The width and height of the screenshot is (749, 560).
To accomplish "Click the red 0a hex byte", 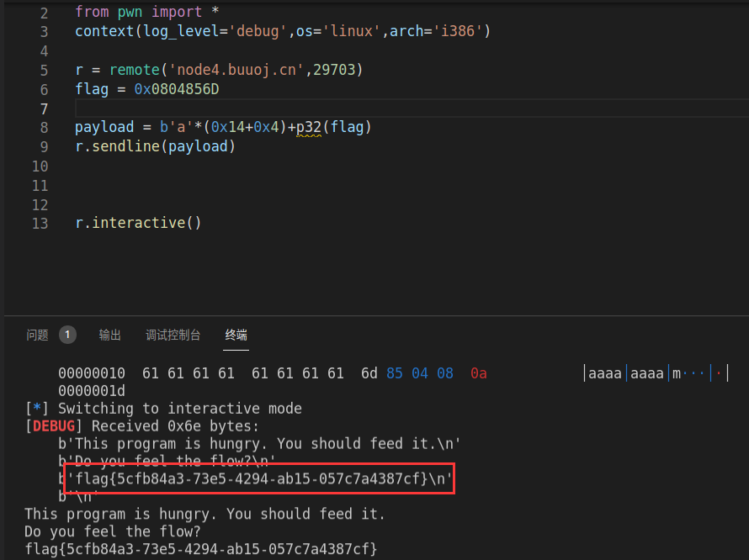I will coord(479,373).
